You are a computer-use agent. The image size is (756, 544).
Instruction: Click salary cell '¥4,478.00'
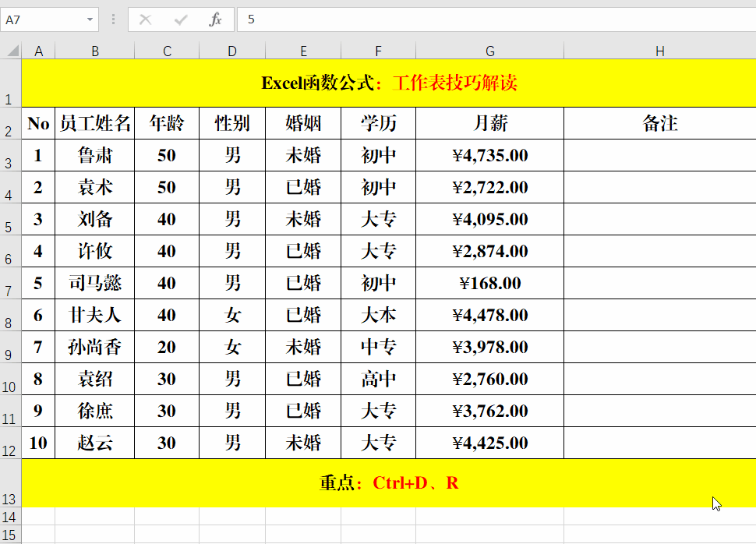click(x=490, y=315)
